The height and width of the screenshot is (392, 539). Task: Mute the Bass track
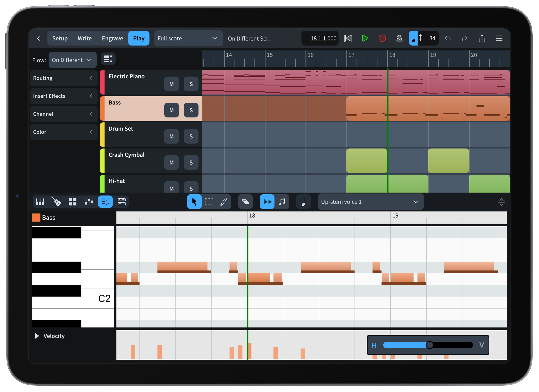pos(171,110)
